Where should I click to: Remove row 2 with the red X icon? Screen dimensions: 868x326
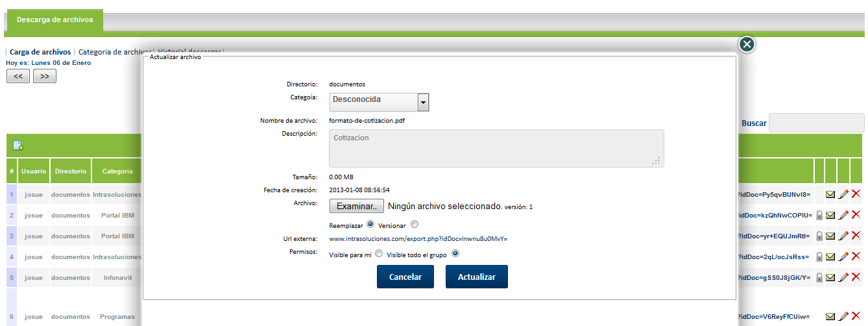tap(856, 215)
